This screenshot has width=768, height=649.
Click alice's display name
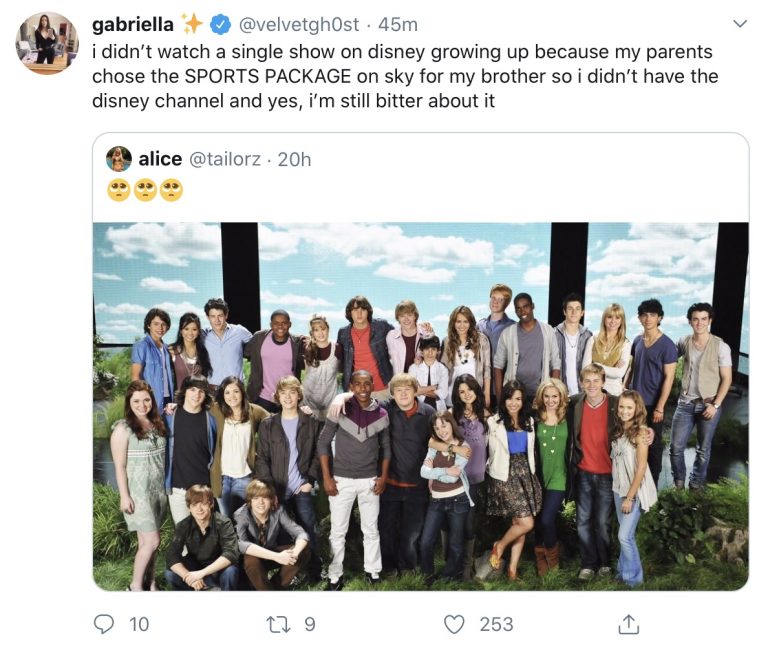pos(160,159)
